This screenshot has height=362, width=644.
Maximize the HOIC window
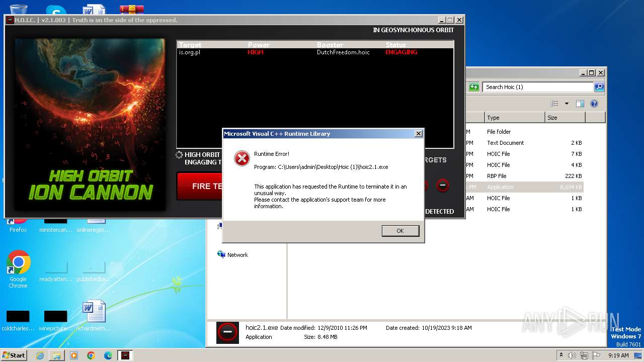(x=450, y=20)
